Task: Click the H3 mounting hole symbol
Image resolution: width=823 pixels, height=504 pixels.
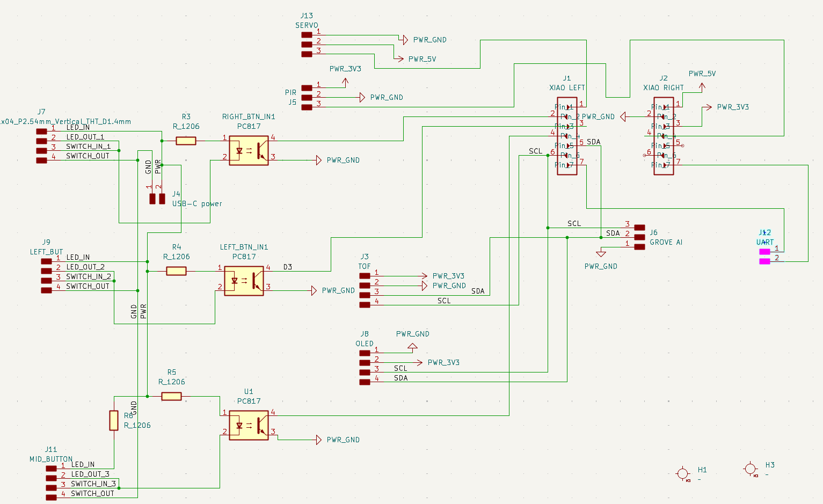Action: coord(751,469)
